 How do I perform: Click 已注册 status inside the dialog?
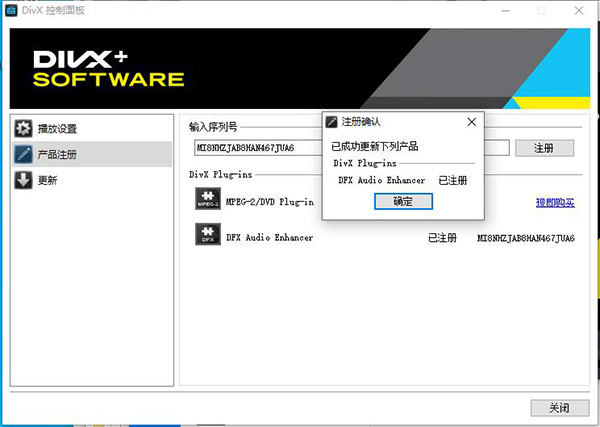click(x=453, y=180)
